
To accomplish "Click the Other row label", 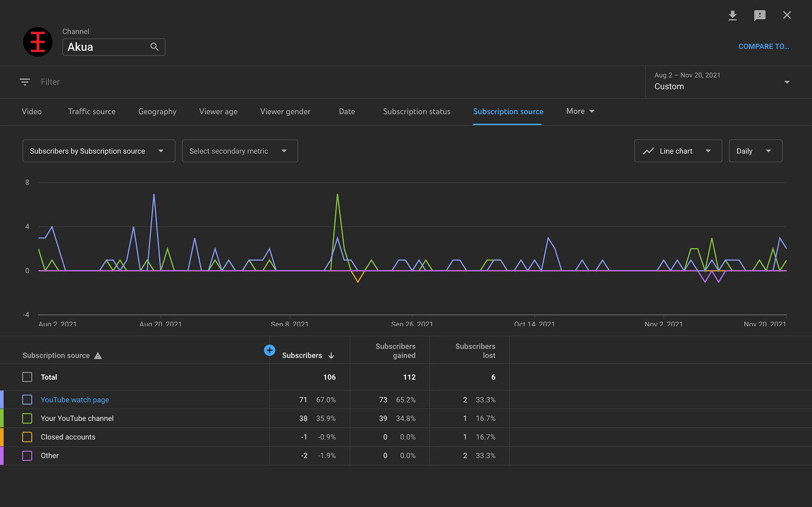I will [x=49, y=455].
